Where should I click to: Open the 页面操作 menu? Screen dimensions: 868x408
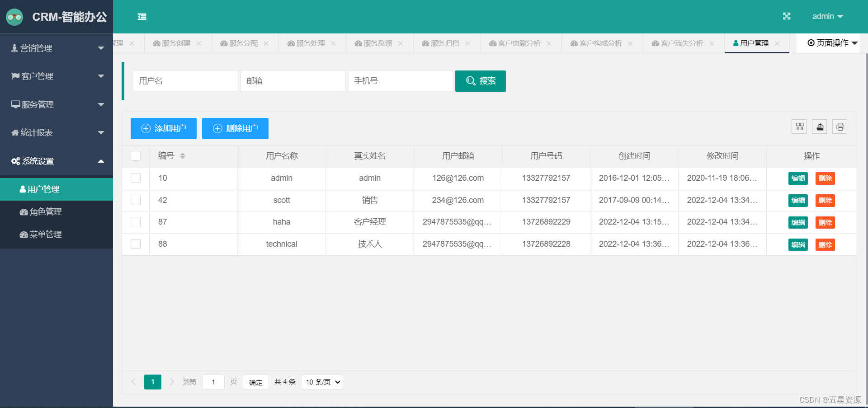pos(831,43)
